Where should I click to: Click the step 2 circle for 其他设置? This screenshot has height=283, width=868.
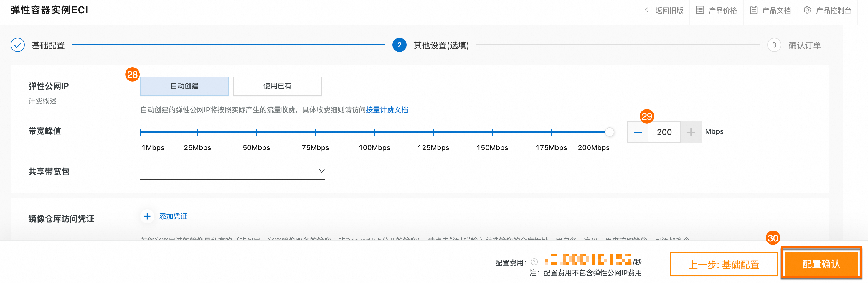(399, 45)
